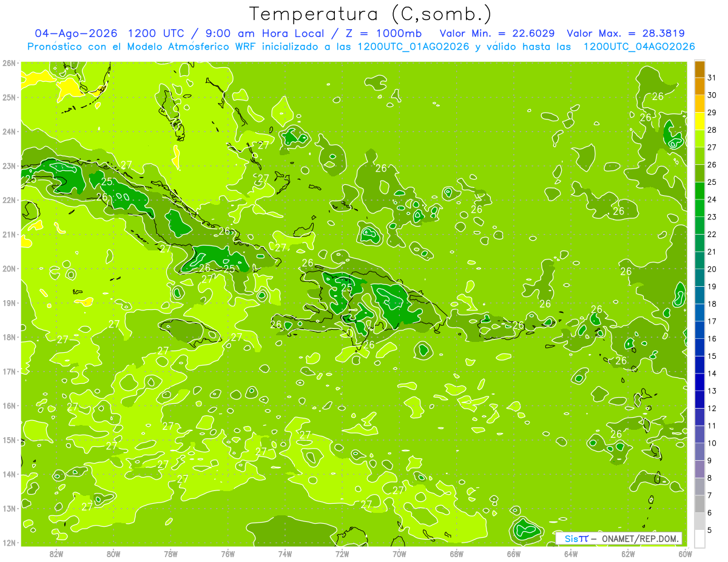The height and width of the screenshot is (562, 728).
Task: Click the green swatch between legend 23 and 24
Action: coord(699,208)
